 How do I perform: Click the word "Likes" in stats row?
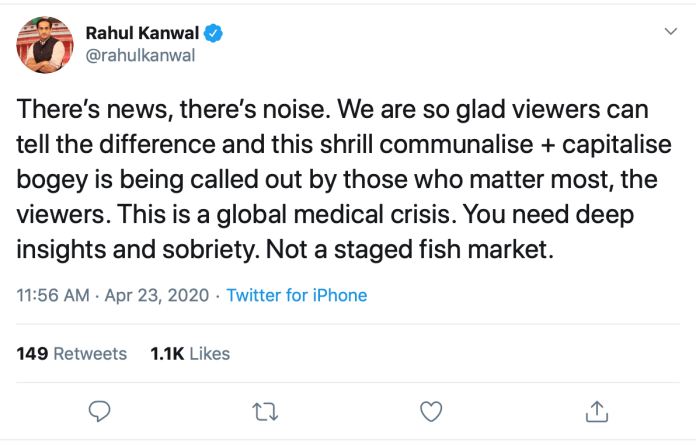(x=209, y=353)
